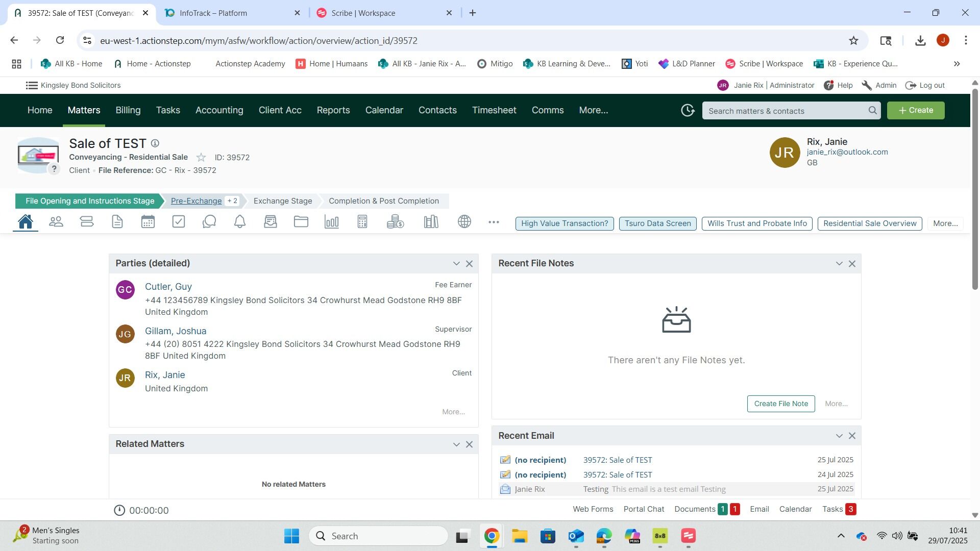
Task: Click the Create File Note button
Action: click(780, 404)
